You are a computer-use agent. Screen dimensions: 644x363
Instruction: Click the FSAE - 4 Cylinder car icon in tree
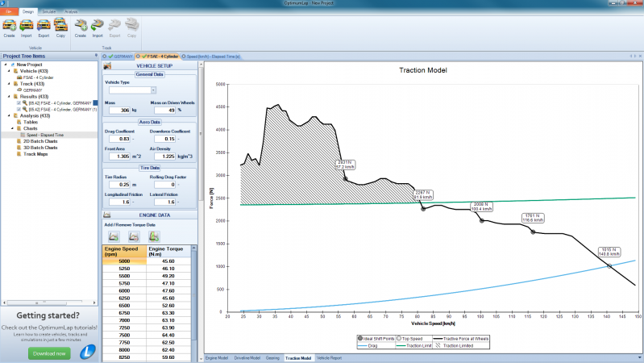point(19,77)
